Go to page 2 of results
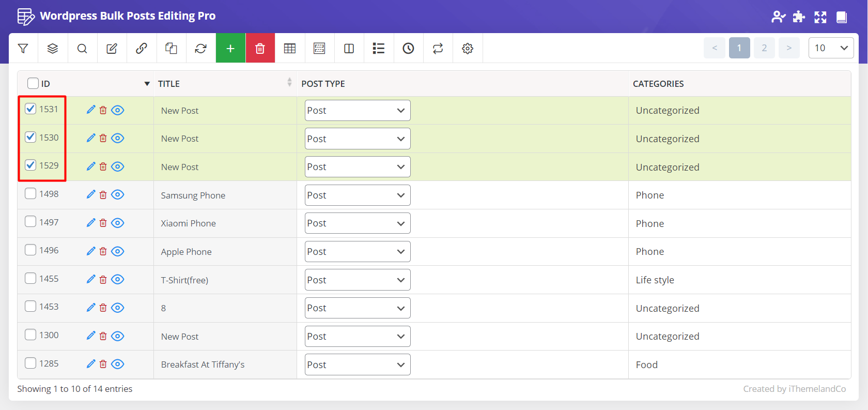 tap(764, 48)
